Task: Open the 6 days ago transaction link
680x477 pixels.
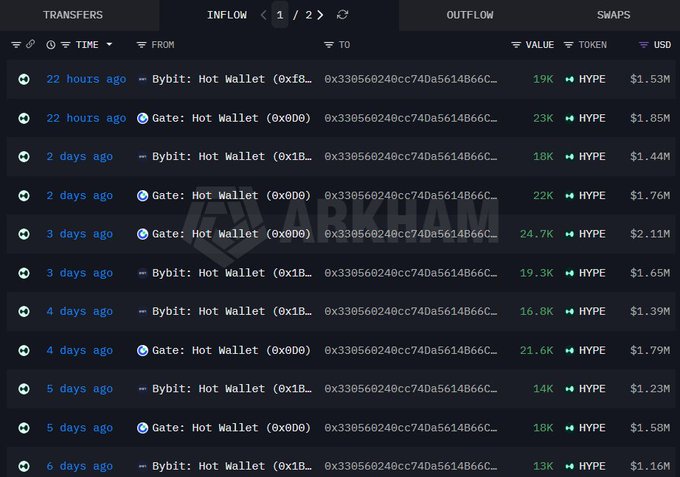Action: [x=79, y=466]
